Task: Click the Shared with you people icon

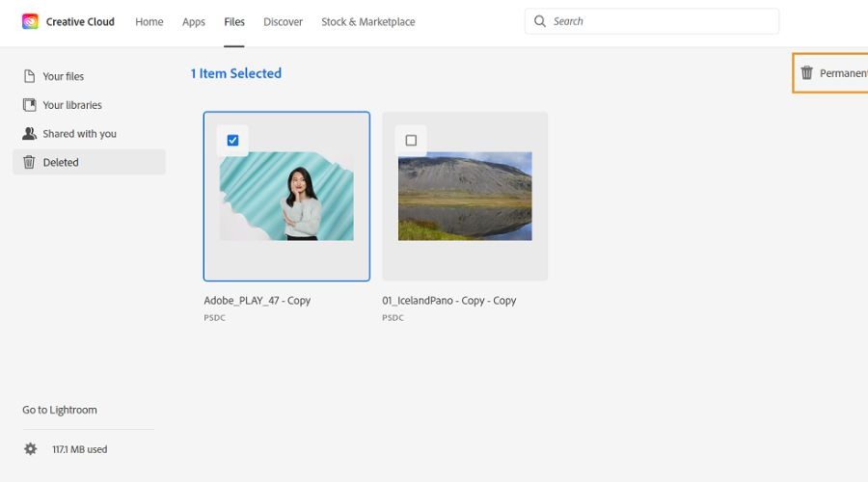Action: [x=29, y=133]
